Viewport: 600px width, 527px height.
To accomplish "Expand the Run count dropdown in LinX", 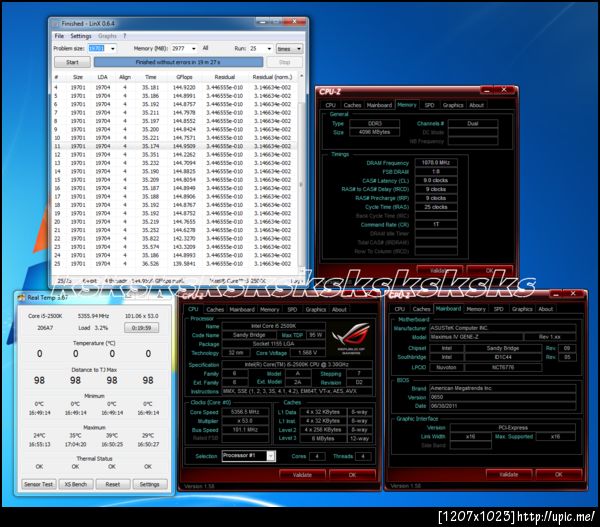I will [269, 49].
